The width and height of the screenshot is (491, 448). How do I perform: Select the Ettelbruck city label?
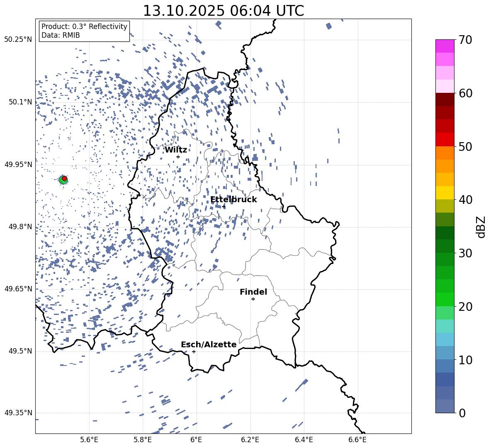tap(233, 200)
